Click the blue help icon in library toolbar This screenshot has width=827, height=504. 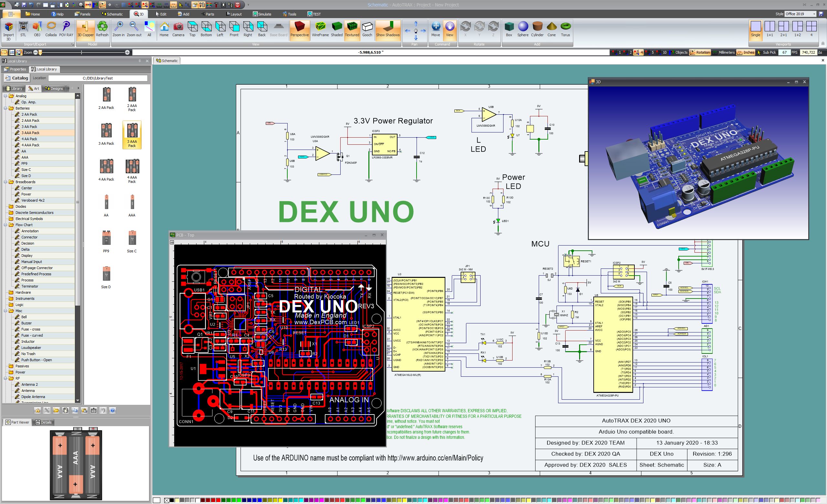click(x=112, y=410)
